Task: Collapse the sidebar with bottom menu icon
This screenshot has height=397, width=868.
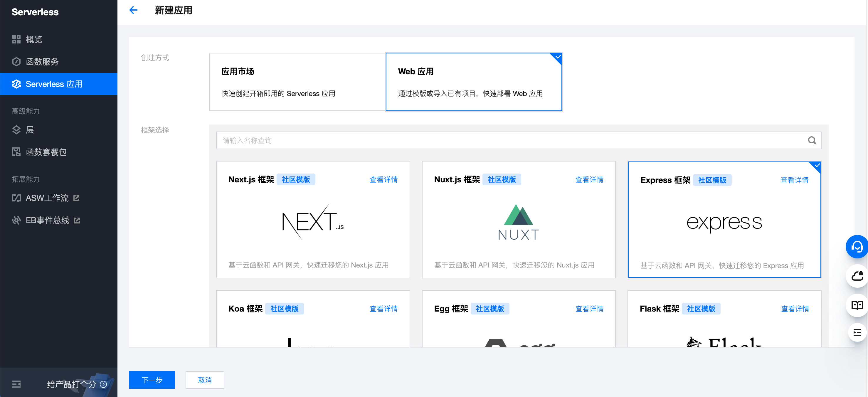Action: tap(16, 384)
